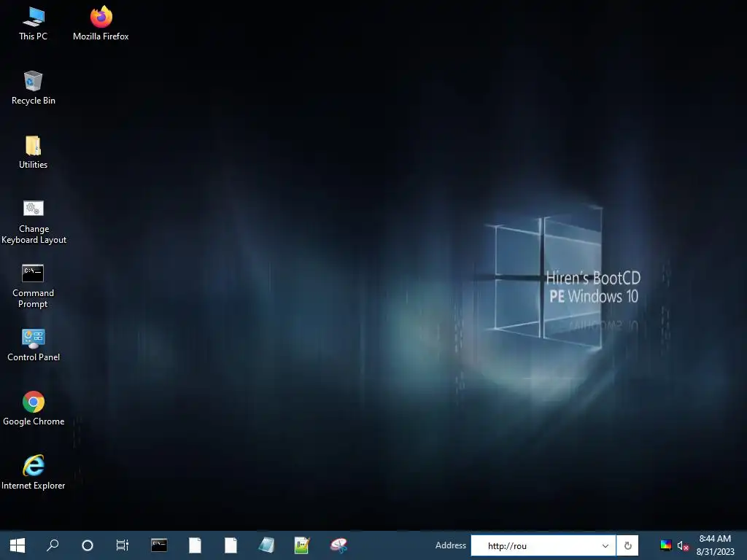Click the muted speaker tray icon
Screen dimensions: 747x560
(x=683, y=545)
